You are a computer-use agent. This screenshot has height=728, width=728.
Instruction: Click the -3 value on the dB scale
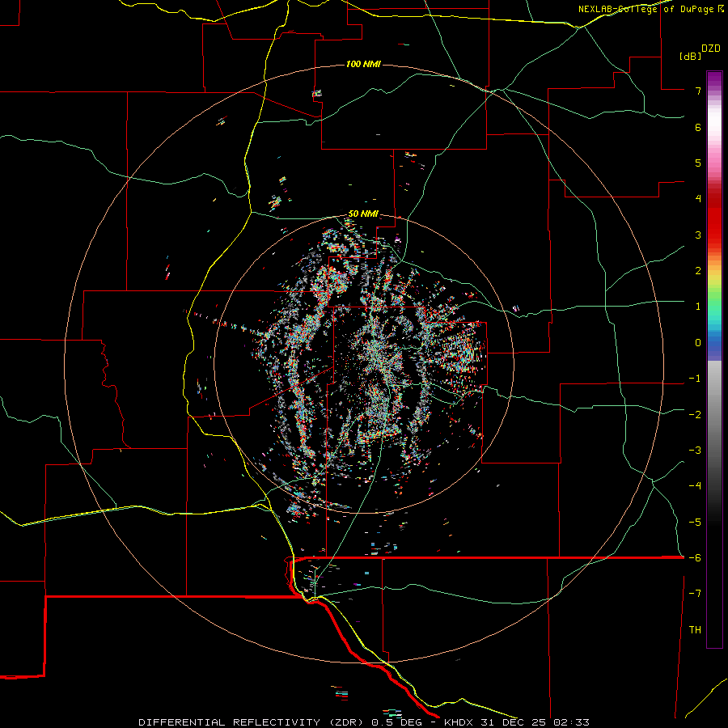click(x=695, y=451)
